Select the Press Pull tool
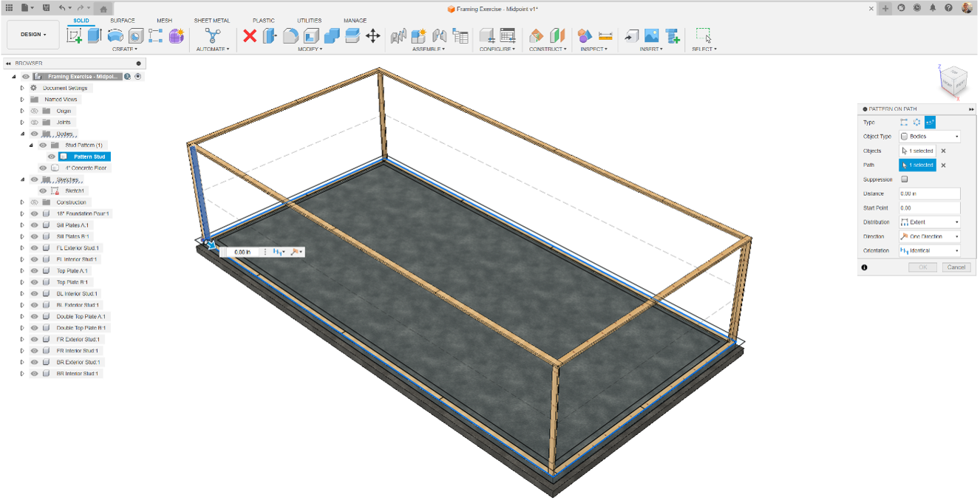Screen dimensions: 980x503 click(x=270, y=35)
